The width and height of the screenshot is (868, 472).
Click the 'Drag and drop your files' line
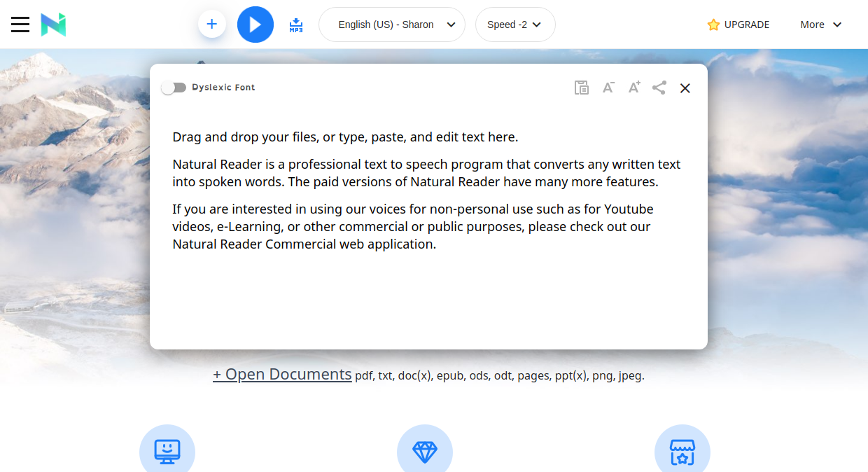(x=345, y=137)
